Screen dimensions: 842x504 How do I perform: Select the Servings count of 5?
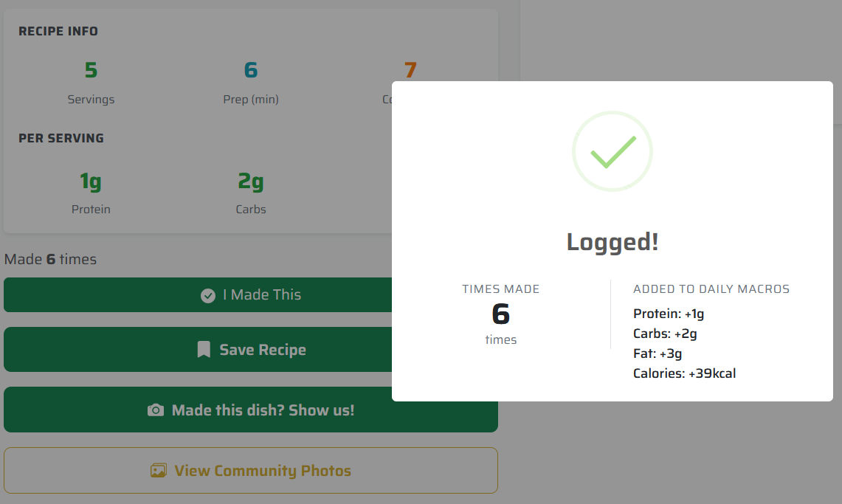click(91, 71)
